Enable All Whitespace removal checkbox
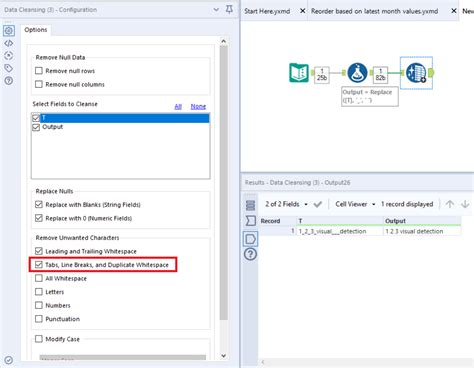Screen dimensions: 474x368 pyautogui.click(x=39, y=278)
